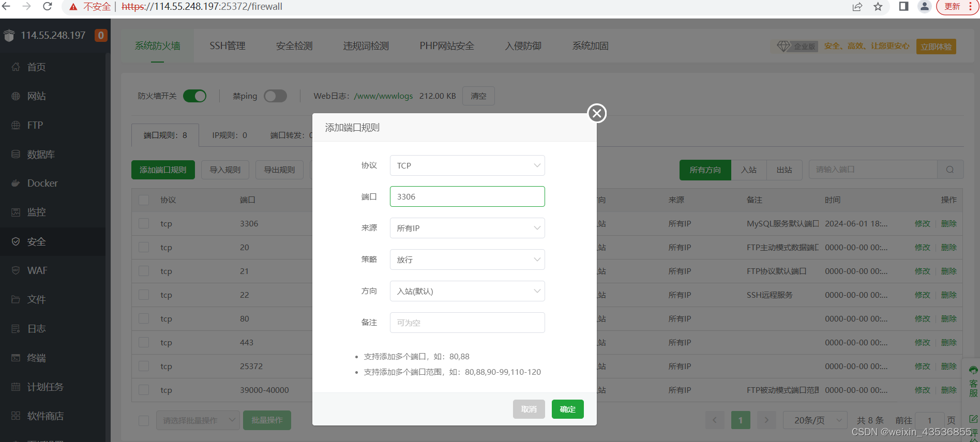Click the insecure connection warning icon
Viewport: 980px width, 442px height.
(x=73, y=7)
